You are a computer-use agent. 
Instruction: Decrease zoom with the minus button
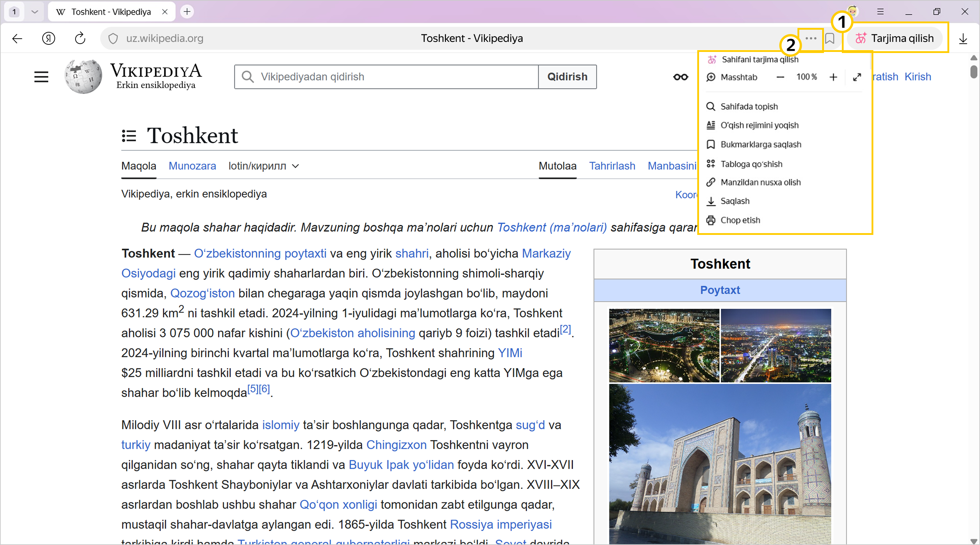(x=780, y=77)
